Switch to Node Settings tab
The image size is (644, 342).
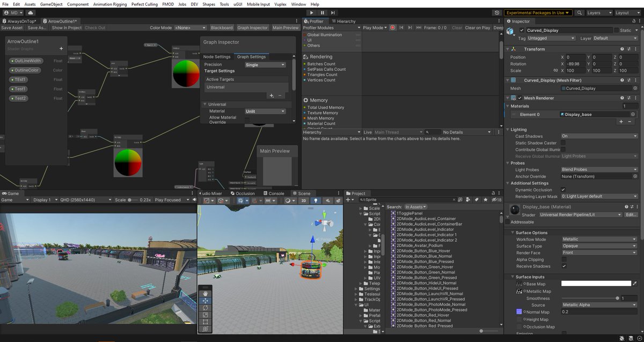217,56
